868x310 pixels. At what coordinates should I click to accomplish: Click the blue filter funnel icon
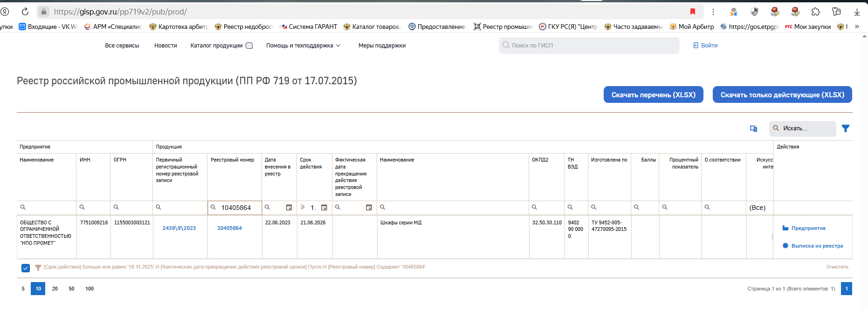tap(846, 128)
